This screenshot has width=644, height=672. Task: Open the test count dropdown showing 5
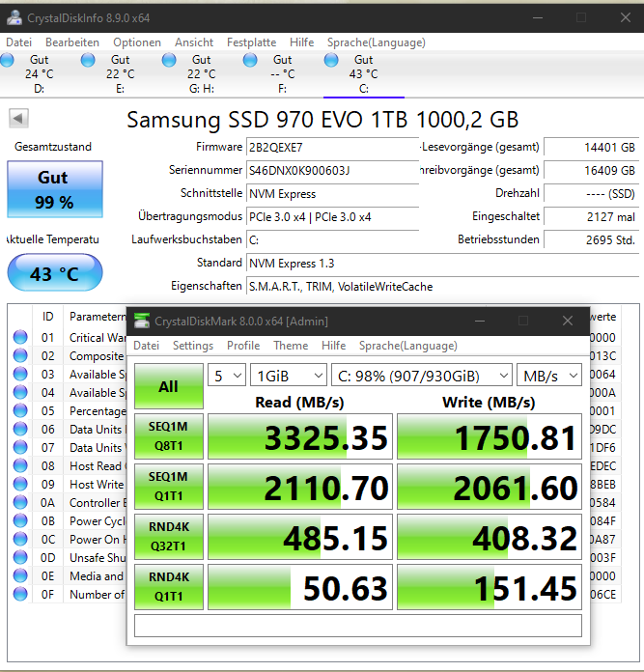227,376
